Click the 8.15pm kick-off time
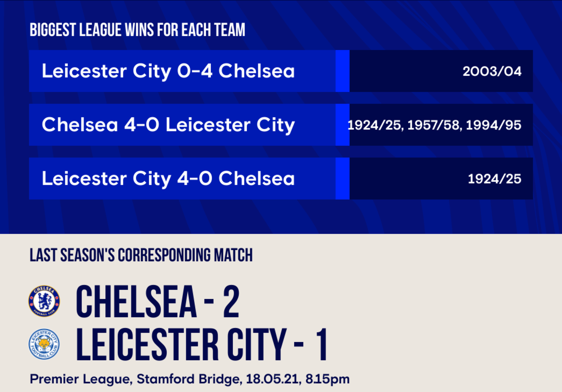Viewport: 562px width, 392px height. coord(328,380)
